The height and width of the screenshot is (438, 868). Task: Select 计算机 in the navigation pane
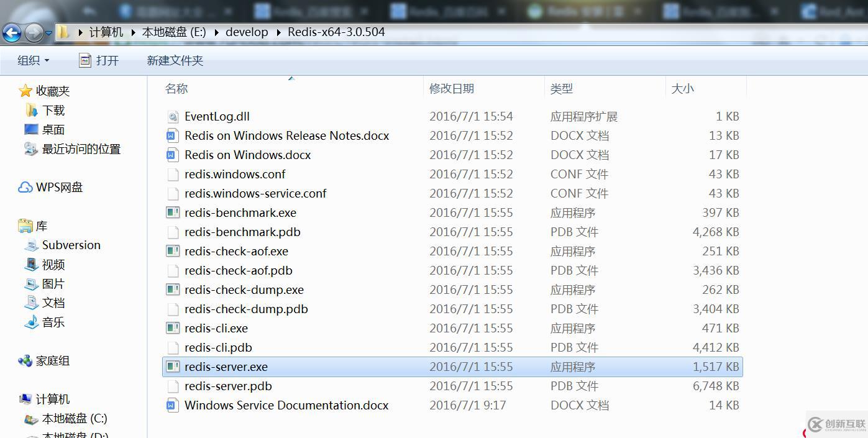tap(53, 399)
